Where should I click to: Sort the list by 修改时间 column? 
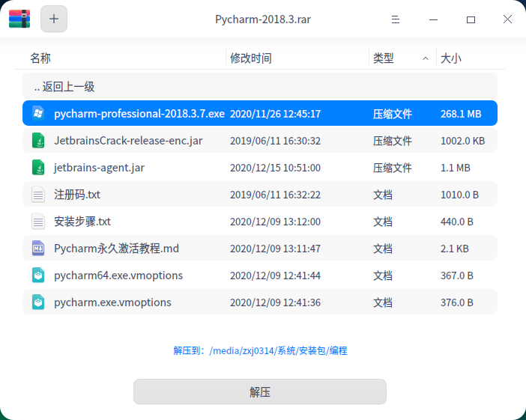[250, 58]
